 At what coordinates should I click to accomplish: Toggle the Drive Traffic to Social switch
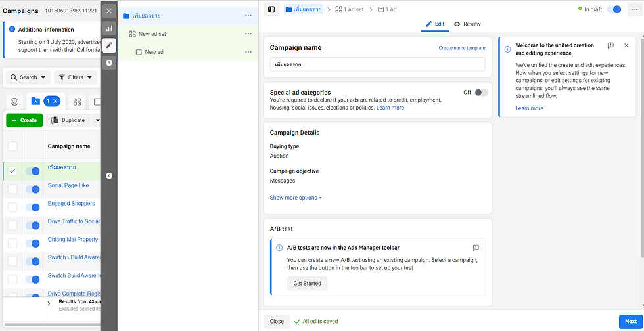click(x=32, y=225)
